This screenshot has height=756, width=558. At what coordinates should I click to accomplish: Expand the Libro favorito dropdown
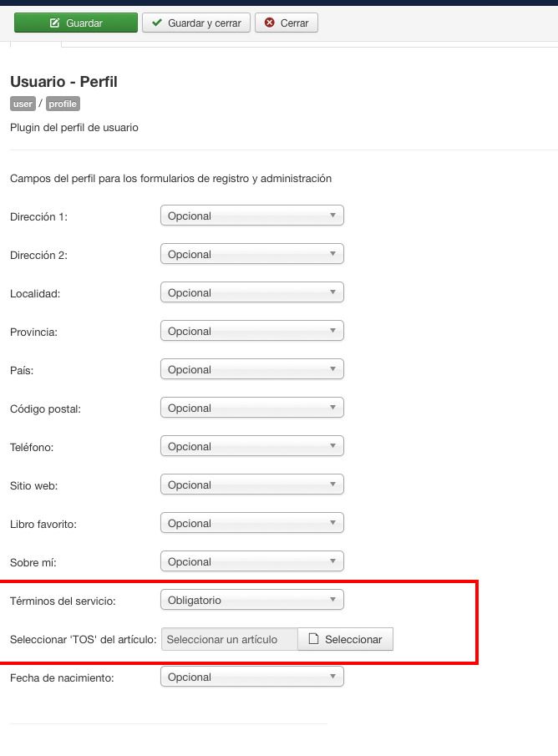[x=251, y=523]
